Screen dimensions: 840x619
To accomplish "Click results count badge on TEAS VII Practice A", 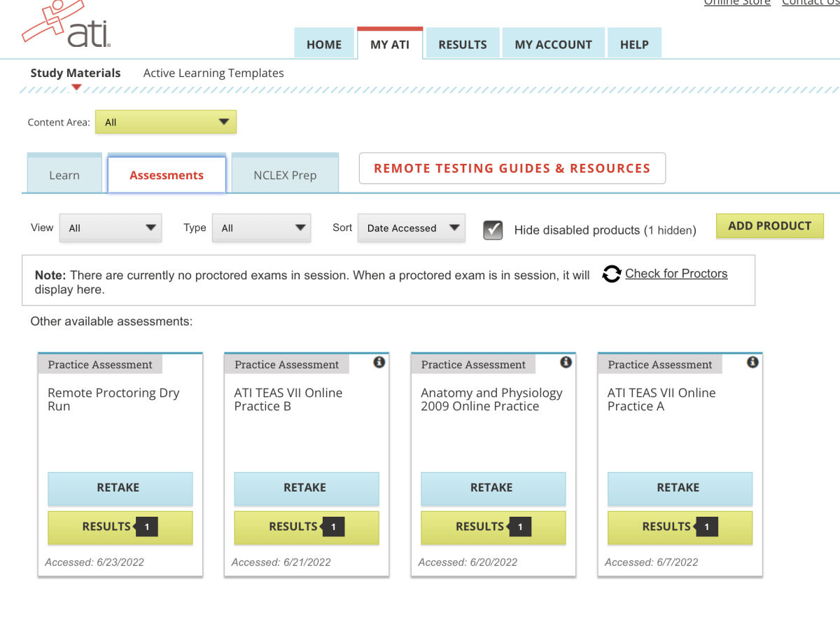I will [706, 527].
